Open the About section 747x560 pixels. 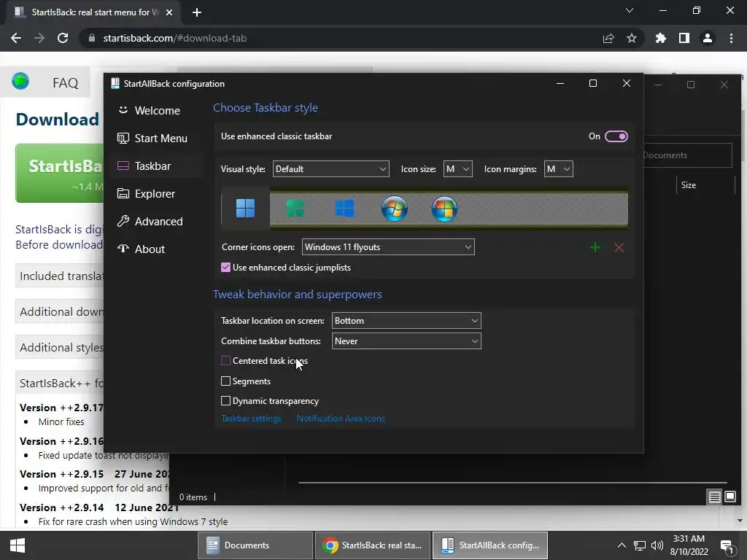click(x=156, y=249)
